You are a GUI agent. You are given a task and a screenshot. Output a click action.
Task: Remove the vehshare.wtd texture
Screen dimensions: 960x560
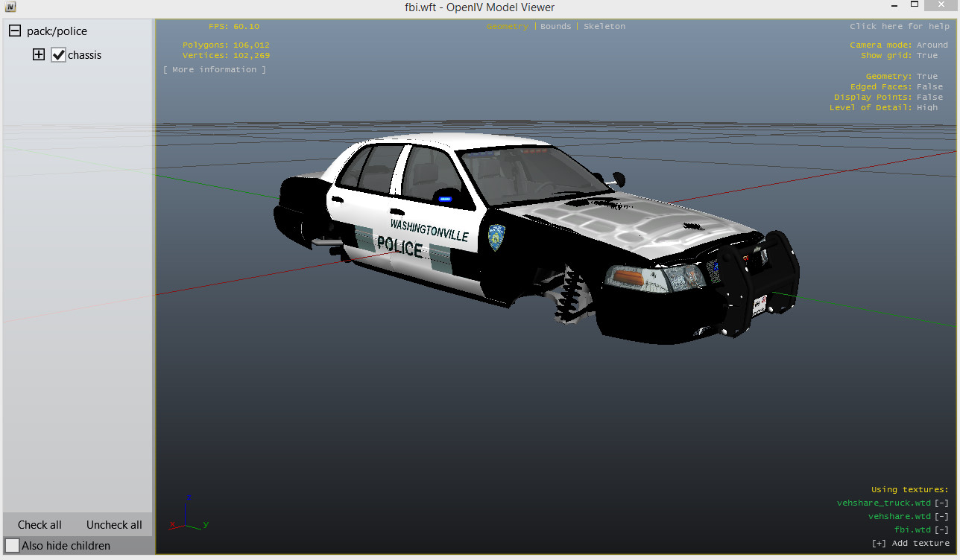click(x=941, y=516)
